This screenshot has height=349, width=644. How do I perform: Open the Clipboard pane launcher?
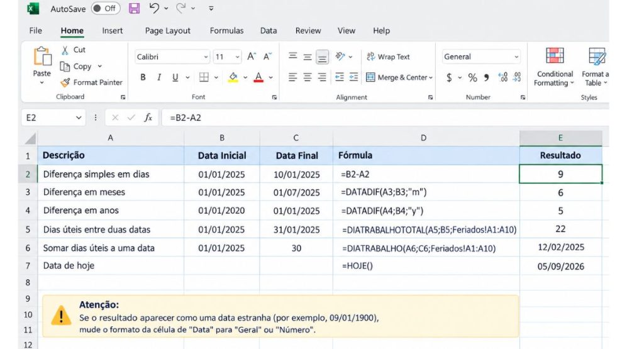coord(123,97)
